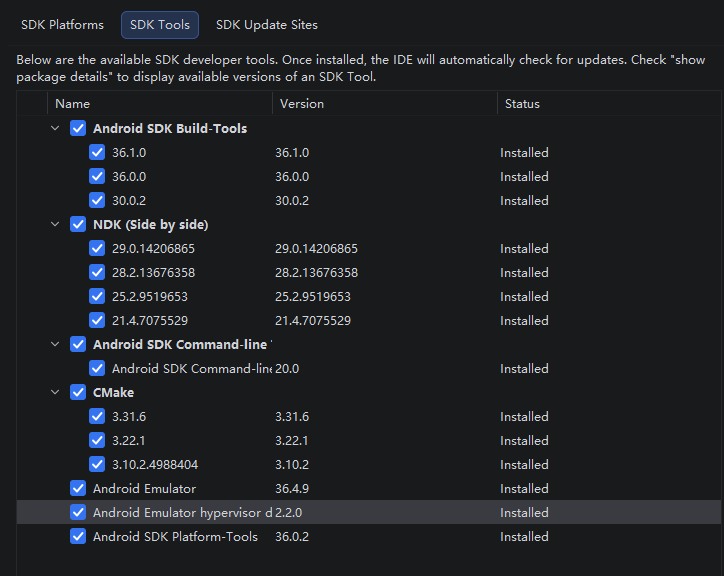This screenshot has height=576, width=724.
Task: Uncheck NDK 28.2.13676358 checkbox
Action: (x=97, y=273)
